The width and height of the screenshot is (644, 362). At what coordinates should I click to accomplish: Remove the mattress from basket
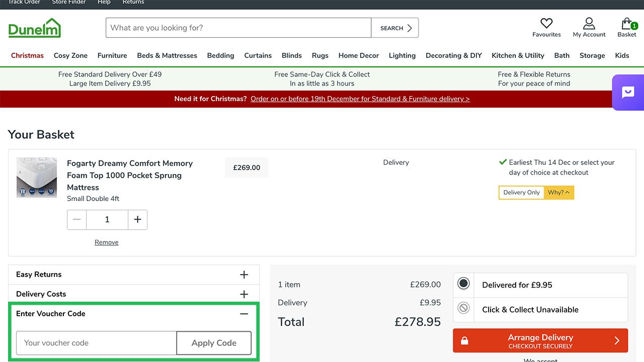[107, 242]
